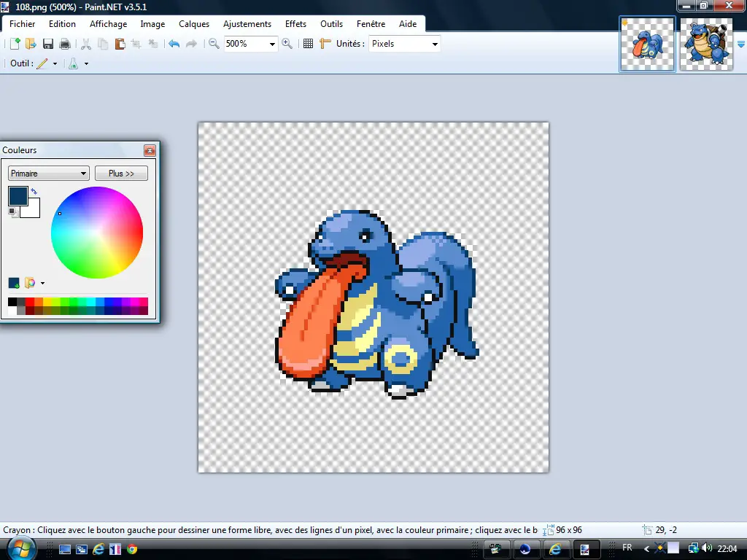Viewport: 747px width, 560px height.
Task: Click the palette folder icon in Couleurs
Action: click(29, 283)
